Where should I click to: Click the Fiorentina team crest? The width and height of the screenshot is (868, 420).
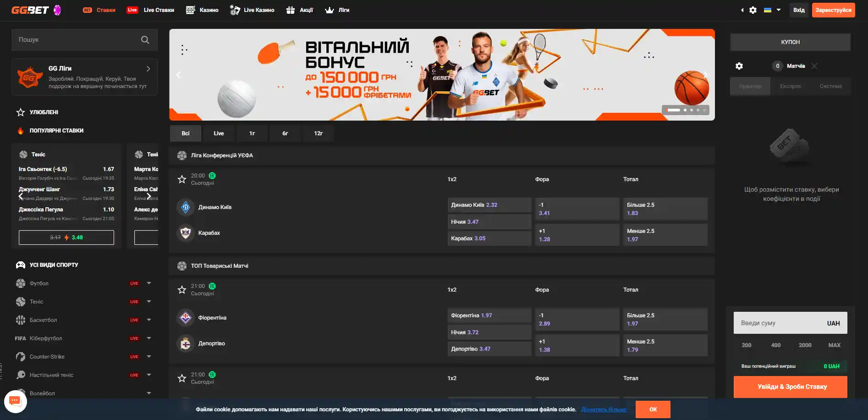pos(186,318)
